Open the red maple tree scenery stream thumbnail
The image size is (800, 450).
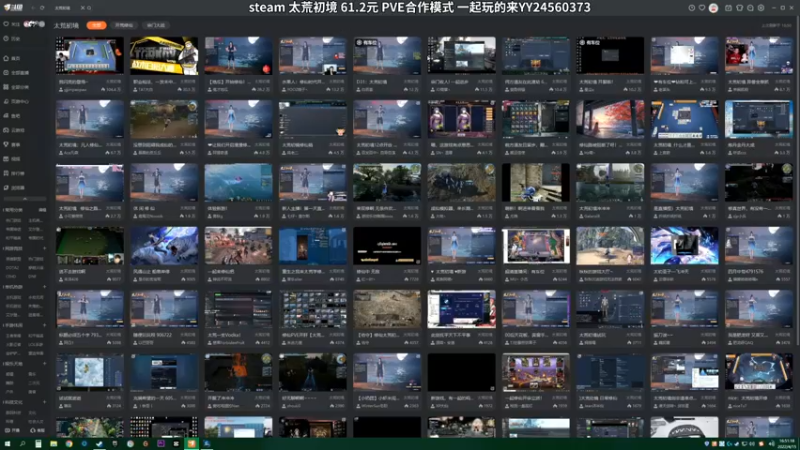click(610, 119)
